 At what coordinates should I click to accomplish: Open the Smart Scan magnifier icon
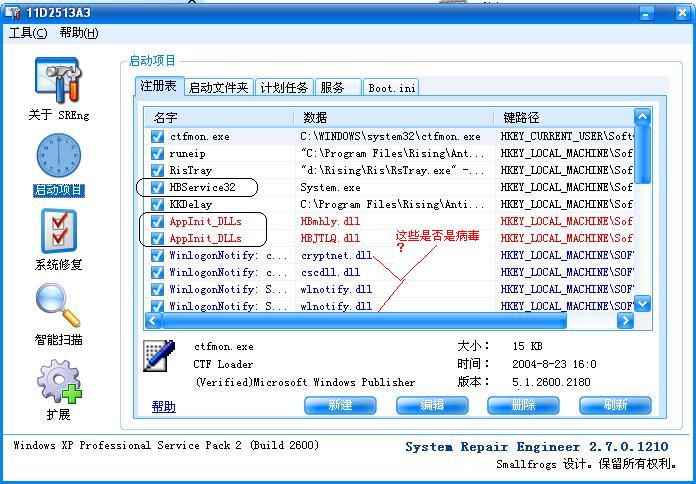pos(58,305)
